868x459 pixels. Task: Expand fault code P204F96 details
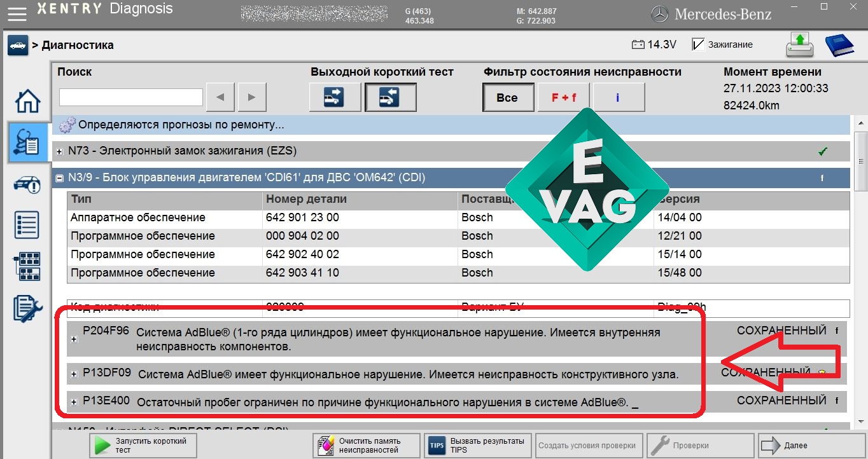(x=74, y=339)
